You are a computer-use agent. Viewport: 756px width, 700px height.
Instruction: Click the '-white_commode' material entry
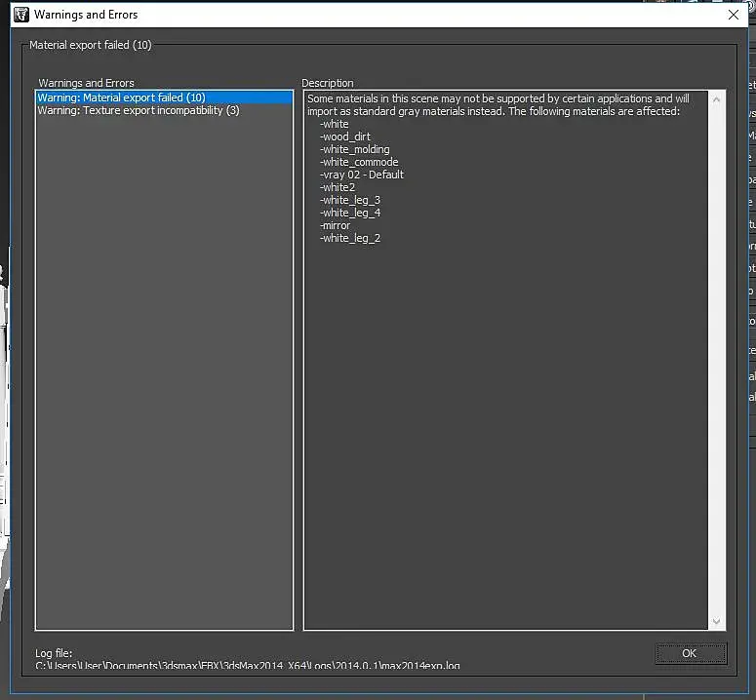click(x=359, y=162)
